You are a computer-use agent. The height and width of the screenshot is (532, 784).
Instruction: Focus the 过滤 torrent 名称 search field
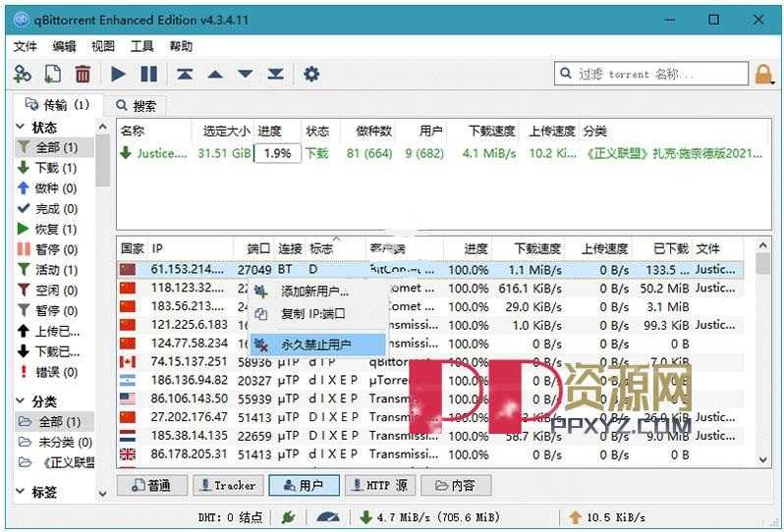(x=651, y=74)
